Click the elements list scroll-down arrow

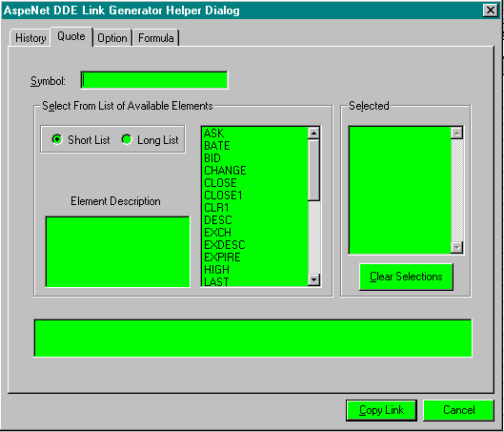click(x=313, y=279)
